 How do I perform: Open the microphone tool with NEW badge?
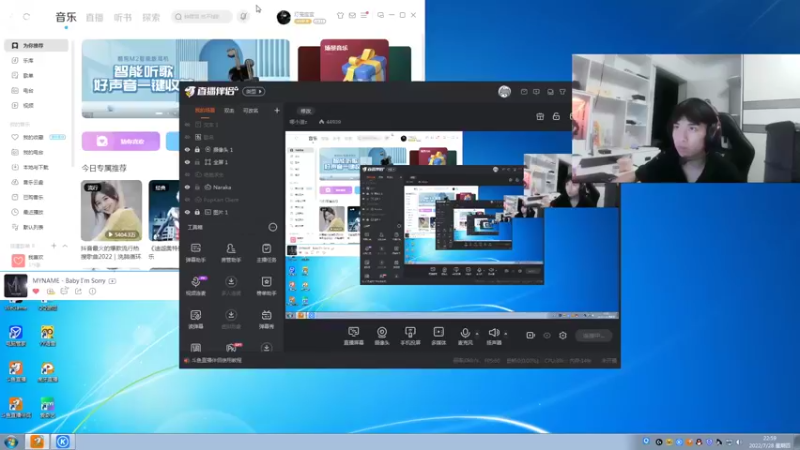point(196,286)
